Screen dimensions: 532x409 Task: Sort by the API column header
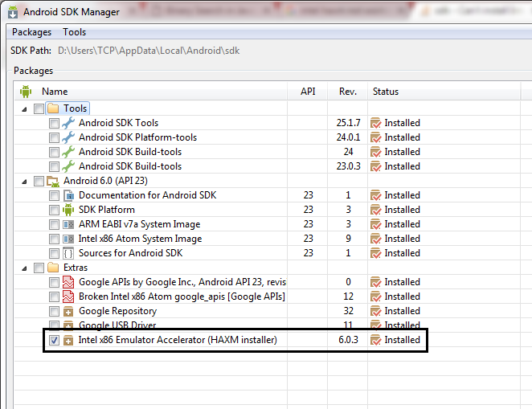(x=308, y=92)
